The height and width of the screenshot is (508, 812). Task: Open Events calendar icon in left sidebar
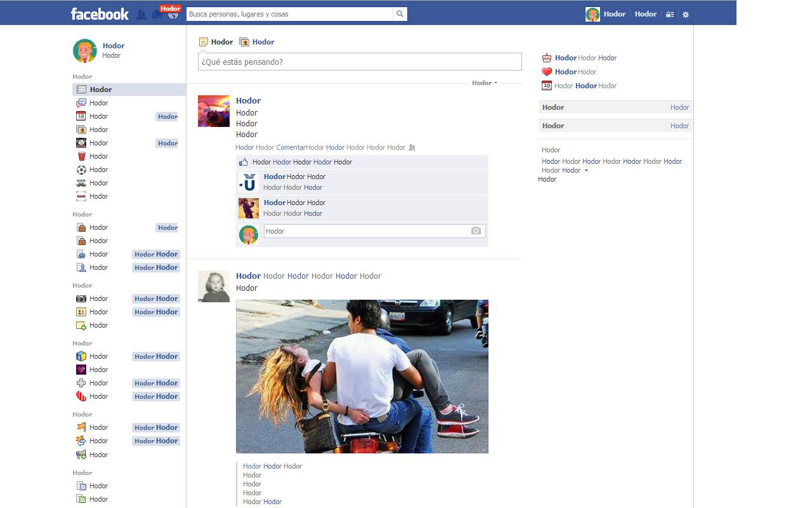point(81,116)
